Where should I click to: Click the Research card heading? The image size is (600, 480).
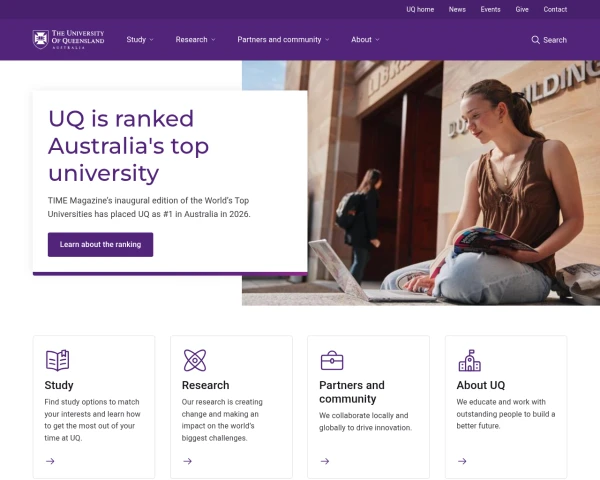click(205, 385)
